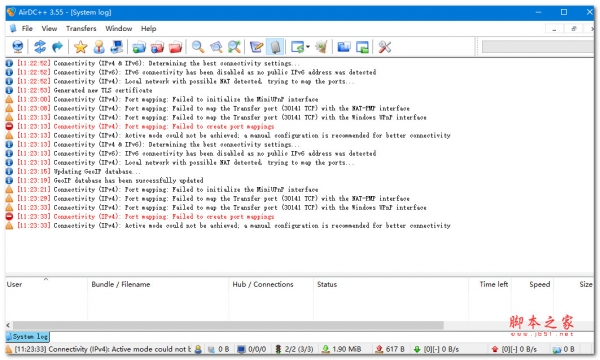This screenshot has width=600, height=360.
Task: Click the downloaded 1.90 MiB status item
Action: click(x=341, y=349)
